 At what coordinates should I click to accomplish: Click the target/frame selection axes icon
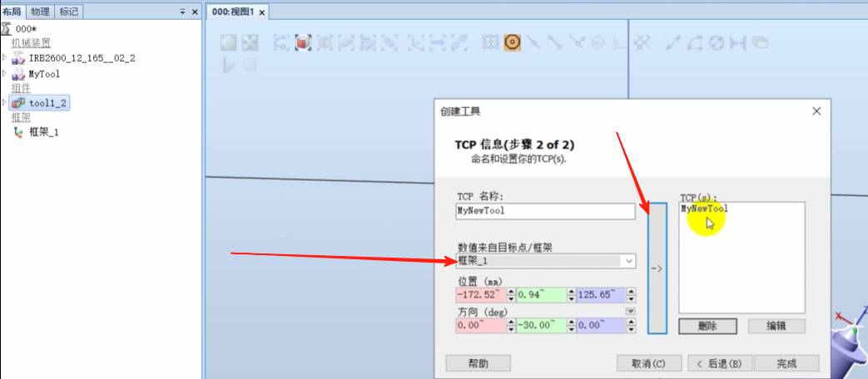coord(416,42)
